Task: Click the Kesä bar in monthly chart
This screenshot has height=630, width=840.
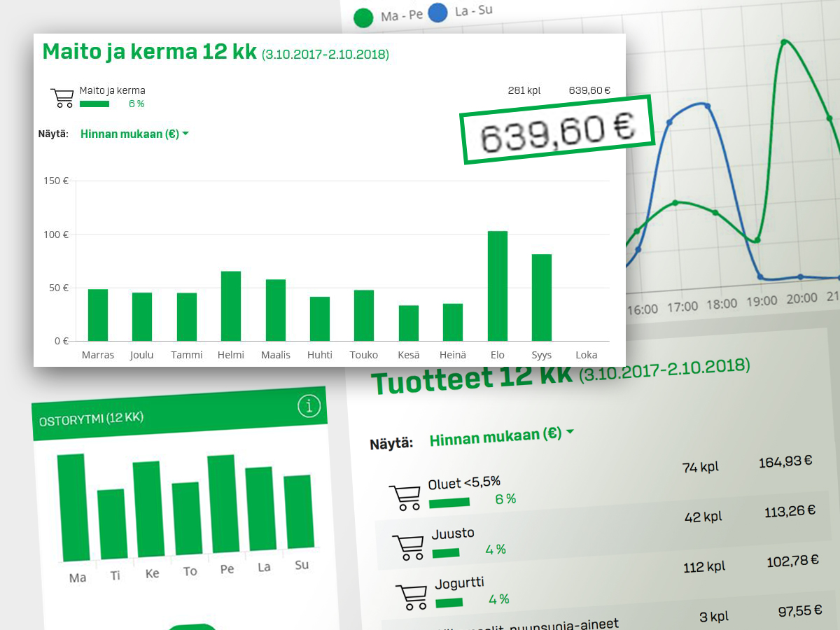Action: (409, 323)
